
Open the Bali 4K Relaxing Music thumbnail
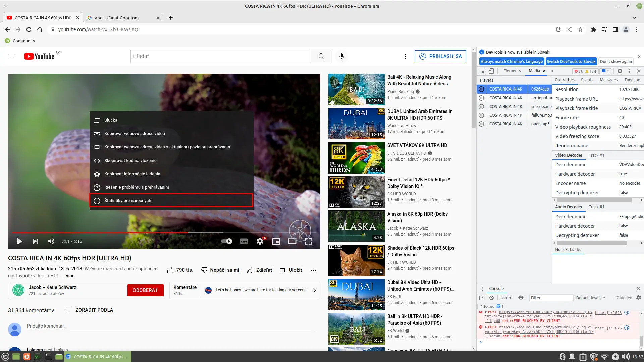357,89
